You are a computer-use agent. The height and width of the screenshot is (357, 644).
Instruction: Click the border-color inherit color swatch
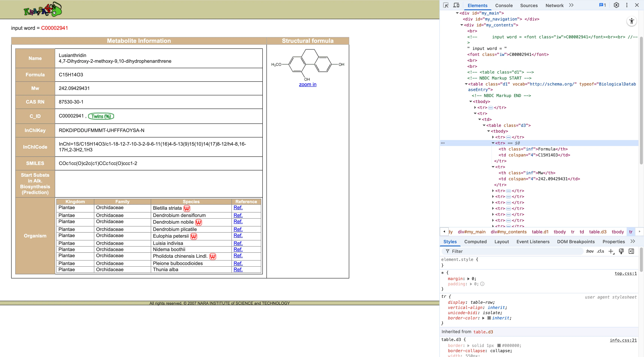(489, 318)
